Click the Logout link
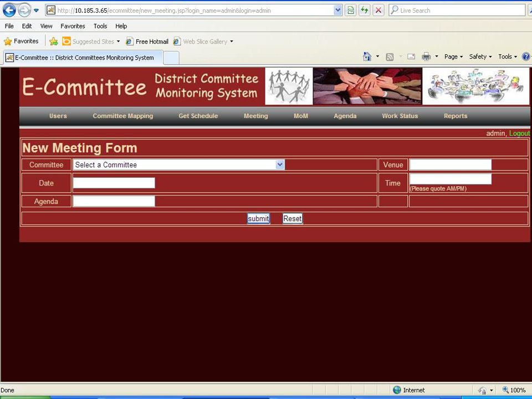This screenshot has width=532, height=399. [519, 134]
